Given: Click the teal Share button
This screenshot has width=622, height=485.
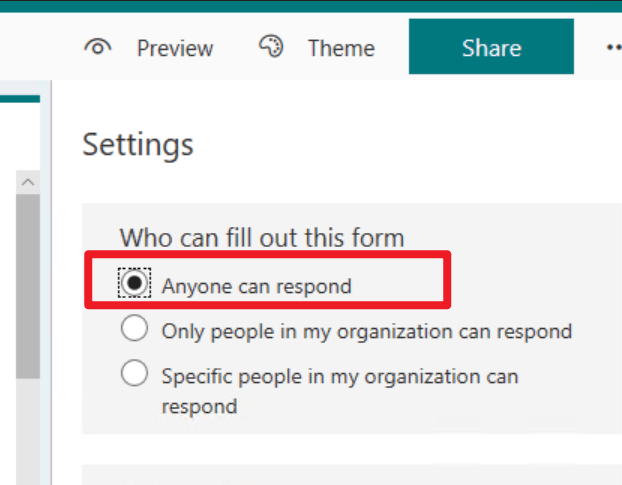Looking at the screenshot, I should (491, 46).
